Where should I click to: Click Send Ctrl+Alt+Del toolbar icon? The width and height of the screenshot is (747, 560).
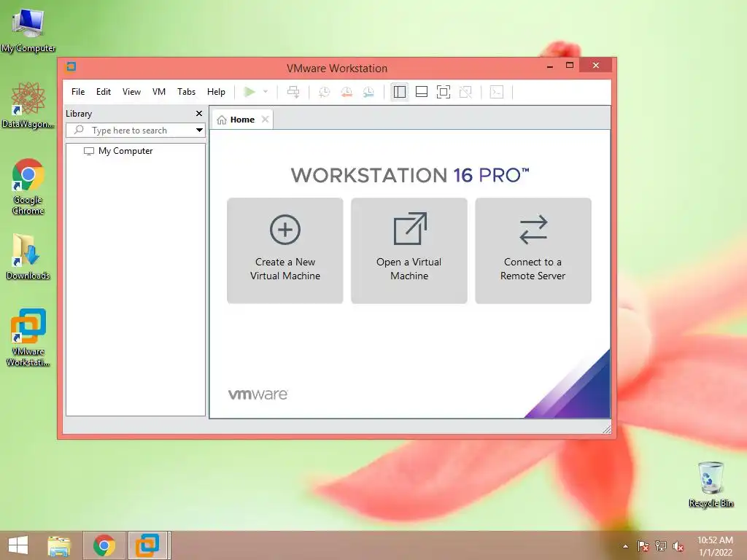(293, 91)
